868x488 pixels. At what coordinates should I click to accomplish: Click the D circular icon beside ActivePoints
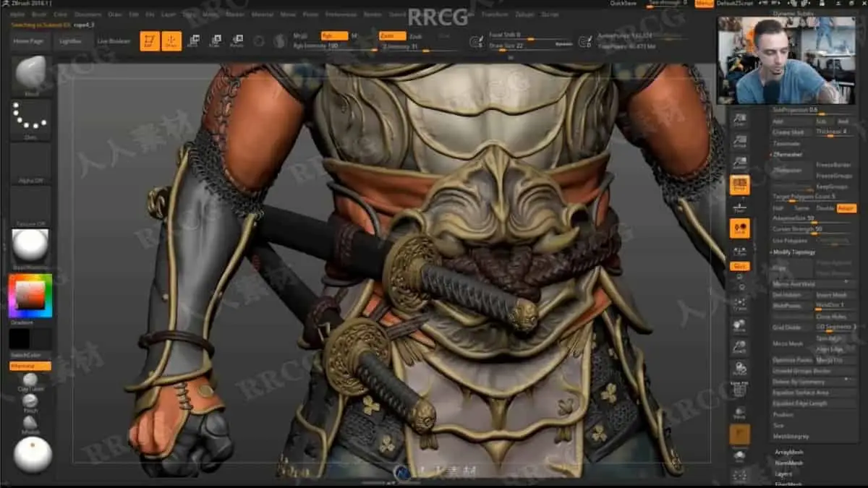tap(586, 41)
